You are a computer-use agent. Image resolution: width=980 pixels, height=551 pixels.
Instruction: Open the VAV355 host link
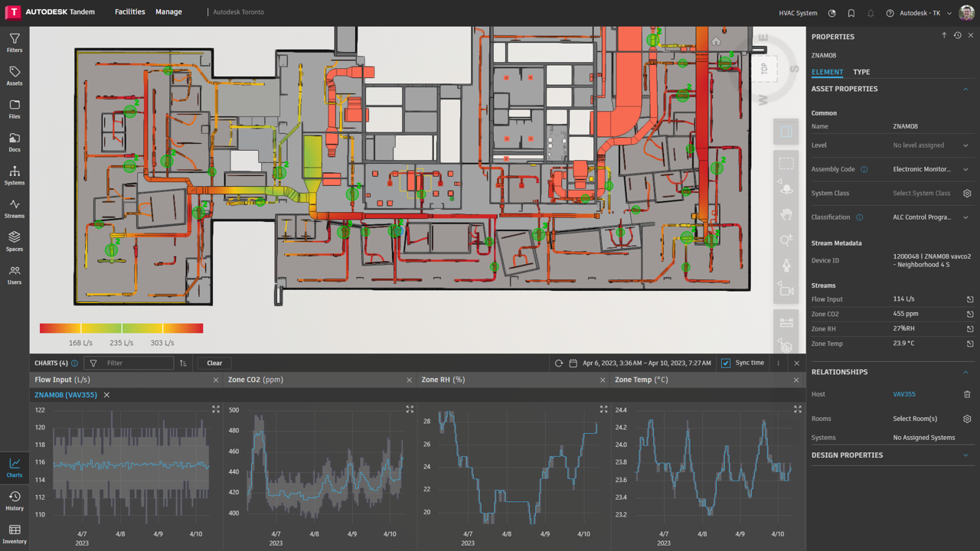tap(903, 394)
